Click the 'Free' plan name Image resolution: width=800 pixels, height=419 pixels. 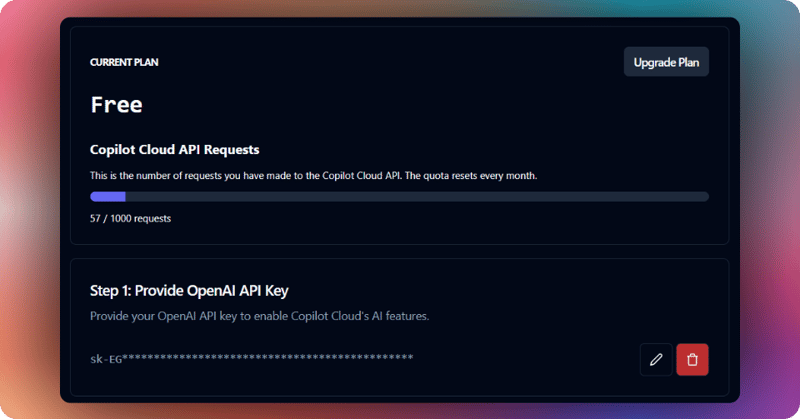pos(116,105)
